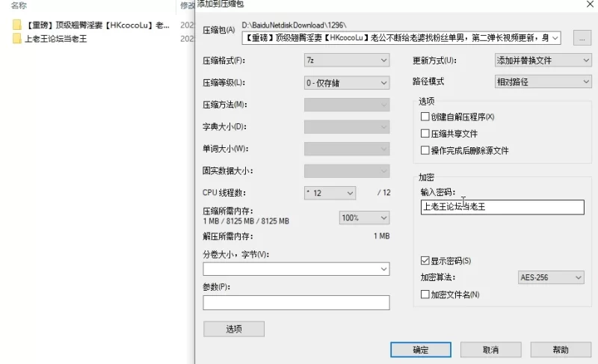Open the 帮助 button
This screenshot has height=364, width=598.
pos(560,350)
